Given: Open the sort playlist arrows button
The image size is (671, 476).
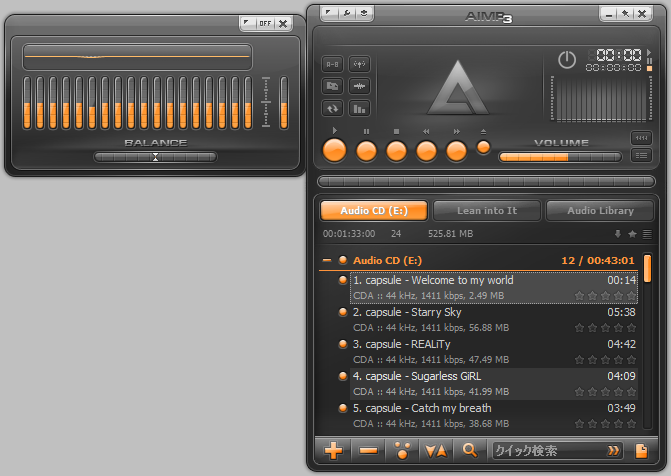Looking at the screenshot, I should [436, 450].
